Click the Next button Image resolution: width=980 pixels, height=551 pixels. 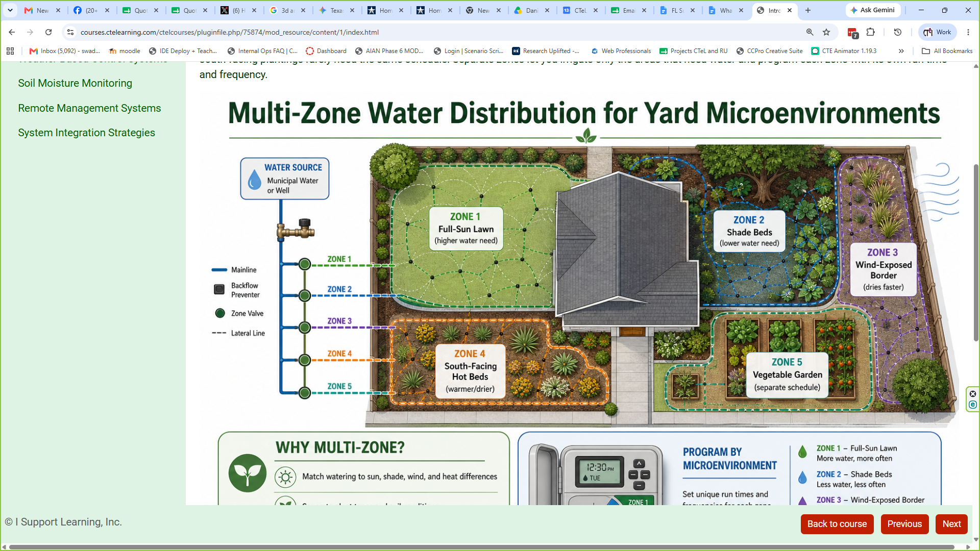(951, 524)
